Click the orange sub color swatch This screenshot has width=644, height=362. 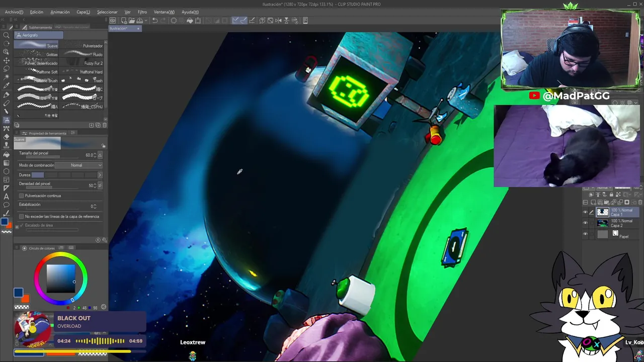click(x=25, y=299)
